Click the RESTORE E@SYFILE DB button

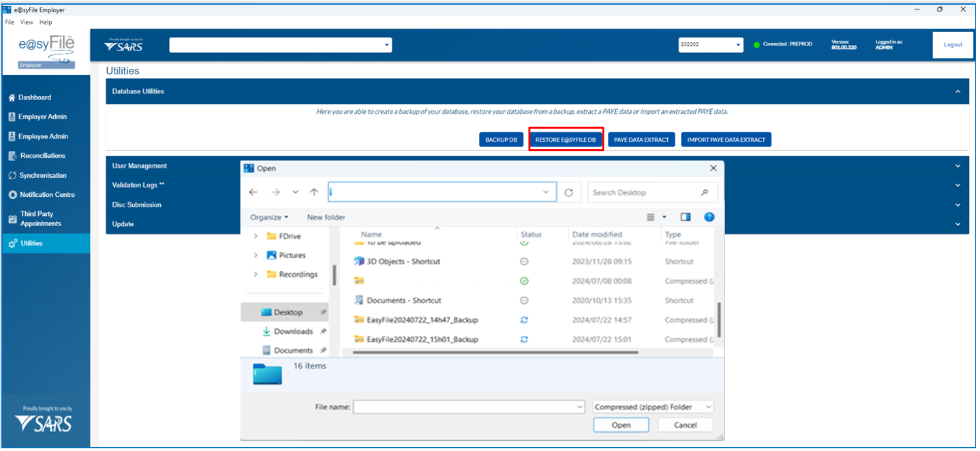coord(566,140)
